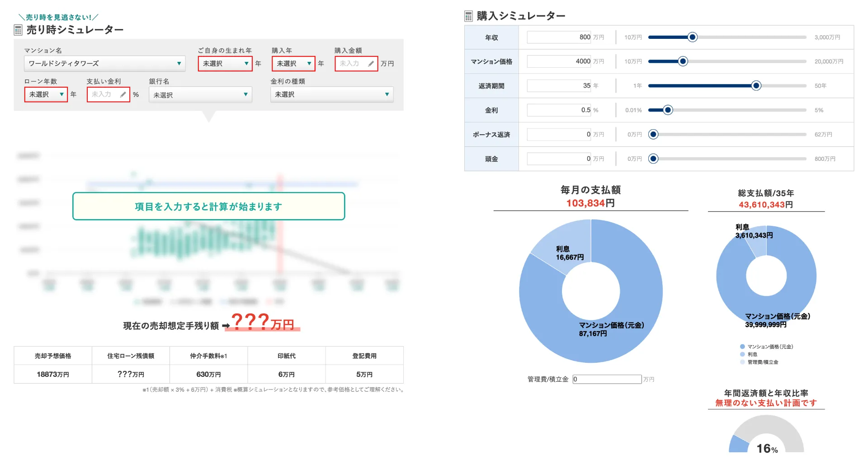The width and height of the screenshot is (868, 459).
Task: Click the pencil icon in 支払い金利 field
Action: (x=123, y=94)
